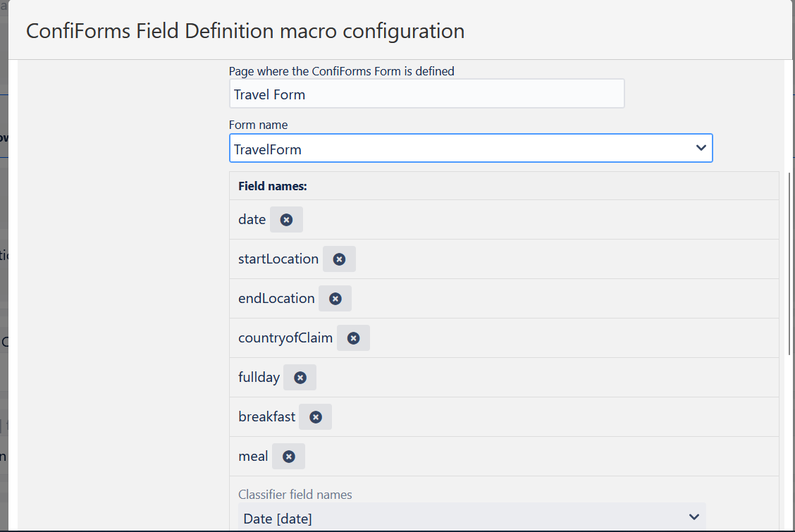This screenshot has width=795, height=532.
Task: Remove the startLocation field via x icon
Action: click(339, 259)
